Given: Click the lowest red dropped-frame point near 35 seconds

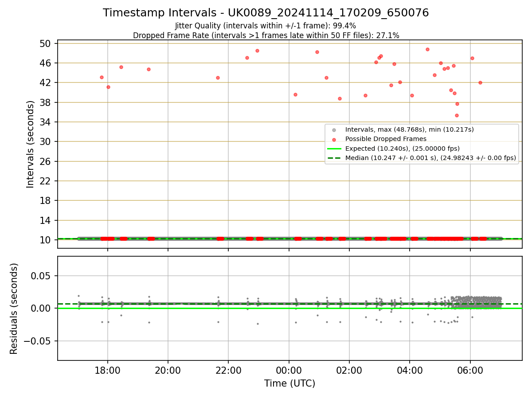Looking at the screenshot, I should (457, 115).
